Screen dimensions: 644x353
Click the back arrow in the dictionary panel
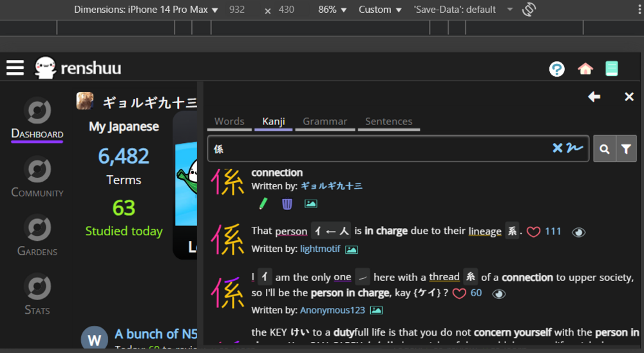tap(594, 97)
